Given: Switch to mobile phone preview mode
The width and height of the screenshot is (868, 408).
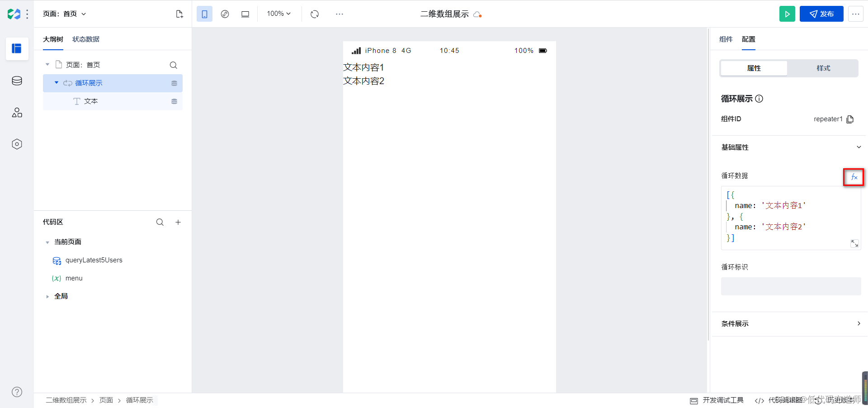Looking at the screenshot, I should [204, 14].
